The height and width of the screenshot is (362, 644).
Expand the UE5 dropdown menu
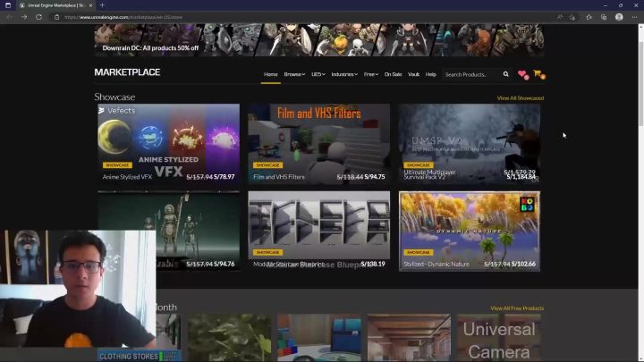pos(318,74)
